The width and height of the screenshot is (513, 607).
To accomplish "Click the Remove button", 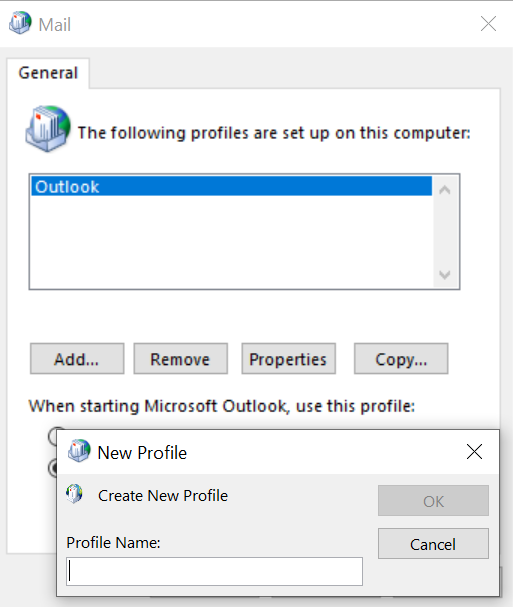I will pos(180,359).
